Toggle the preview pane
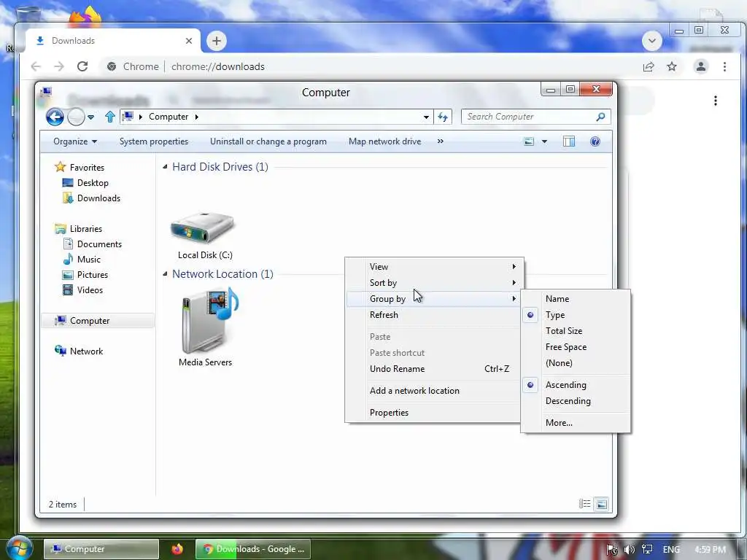 click(569, 141)
